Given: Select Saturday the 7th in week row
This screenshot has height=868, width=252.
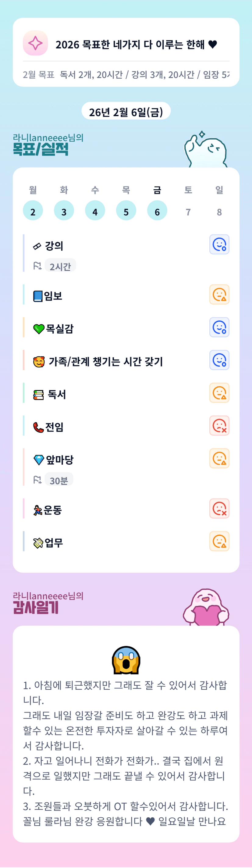Looking at the screenshot, I should (x=188, y=212).
